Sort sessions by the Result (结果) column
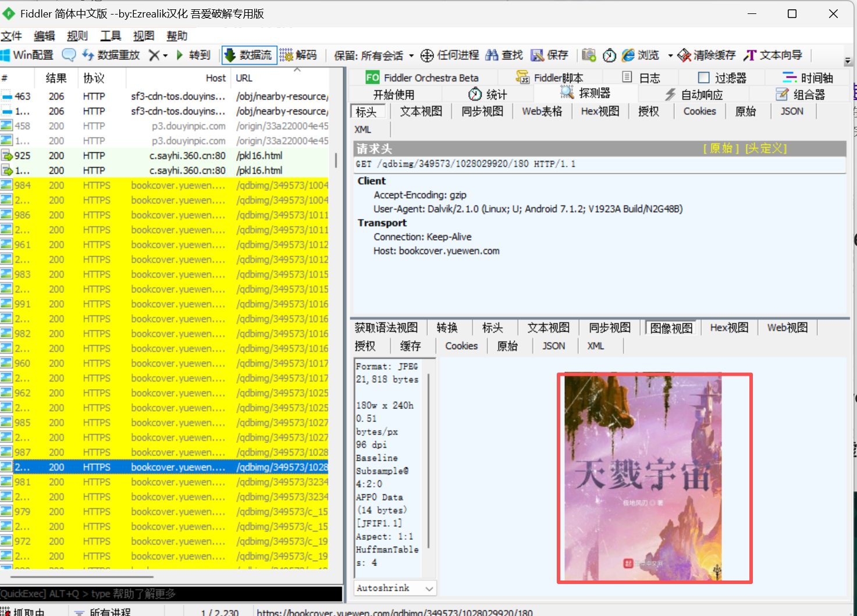The image size is (857, 616). tap(56, 78)
